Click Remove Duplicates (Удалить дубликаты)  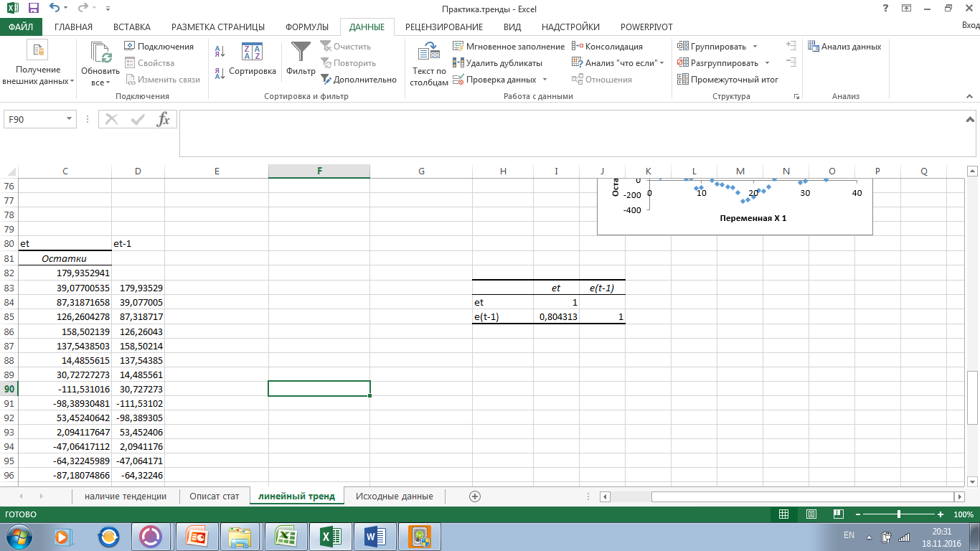(497, 63)
